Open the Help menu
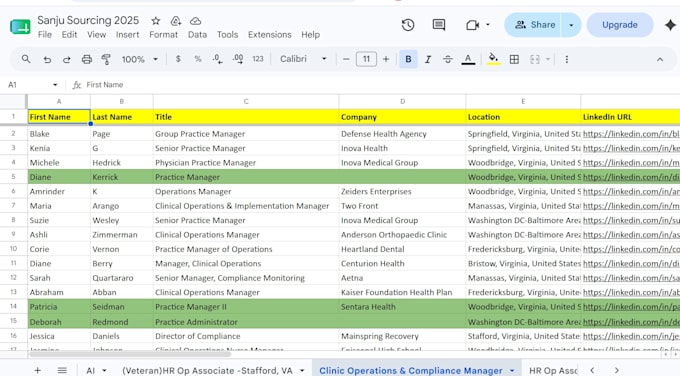 pos(311,35)
